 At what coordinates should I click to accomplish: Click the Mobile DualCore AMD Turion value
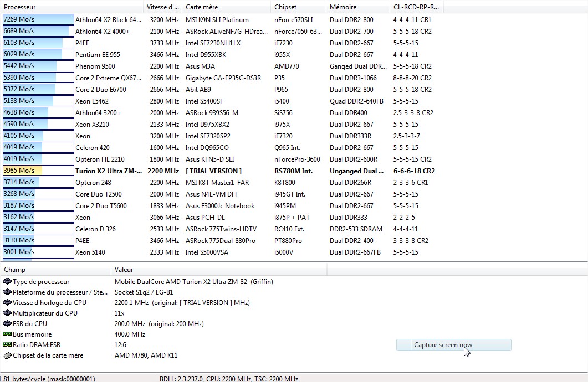(193, 282)
